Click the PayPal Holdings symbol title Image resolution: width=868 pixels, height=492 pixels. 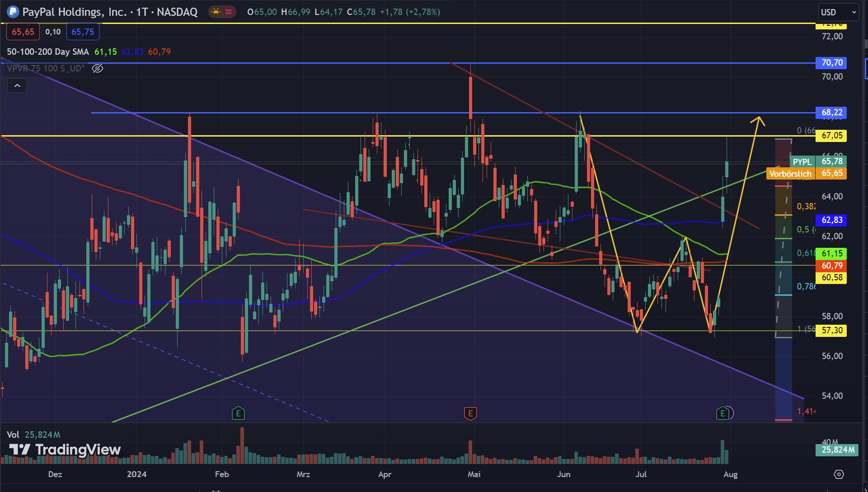click(x=110, y=12)
